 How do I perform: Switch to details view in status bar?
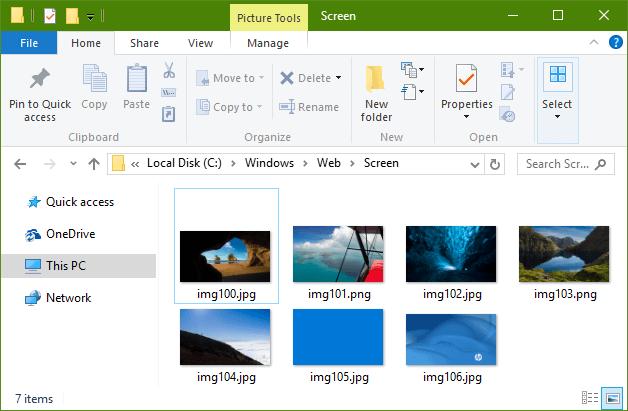click(590, 398)
